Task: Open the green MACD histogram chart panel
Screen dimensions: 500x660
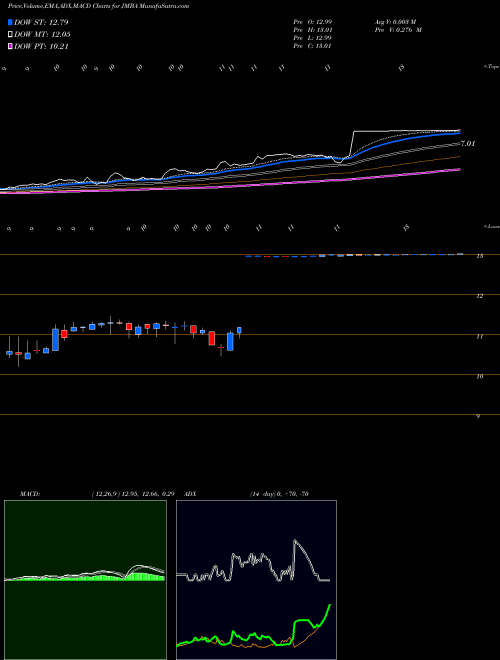Action: coord(85,580)
